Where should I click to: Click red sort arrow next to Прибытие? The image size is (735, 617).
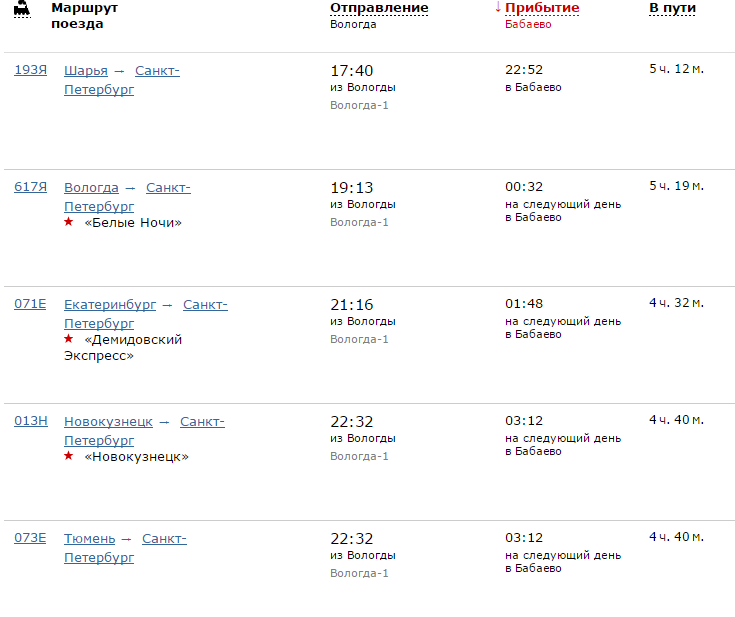tap(498, 7)
